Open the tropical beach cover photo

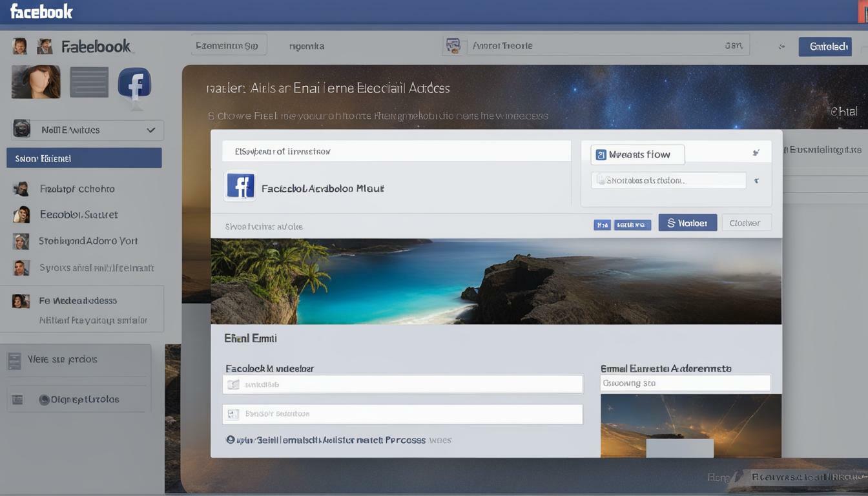click(x=496, y=281)
